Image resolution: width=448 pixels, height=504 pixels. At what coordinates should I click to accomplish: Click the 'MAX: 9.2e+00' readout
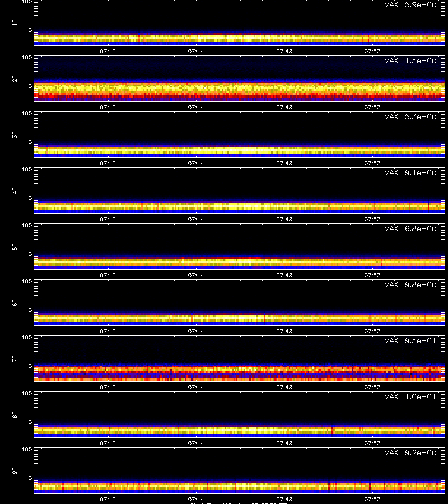pos(410,452)
